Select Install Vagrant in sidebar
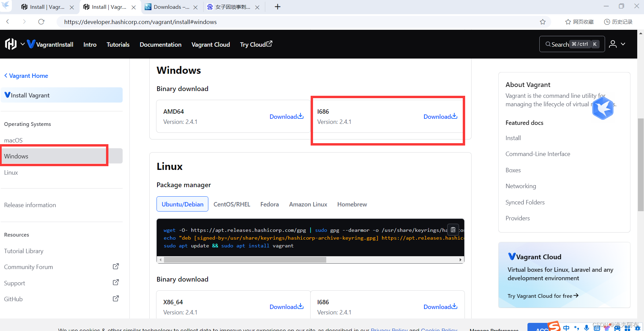Viewport: 644px width, 331px height. coord(62,95)
